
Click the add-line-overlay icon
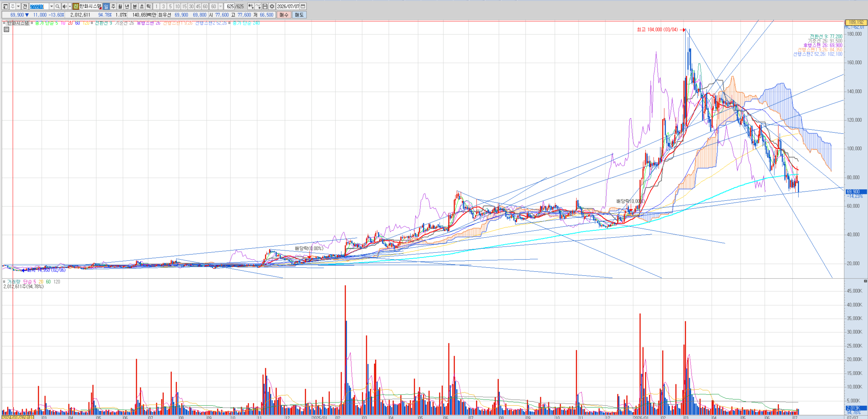[x=258, y=6]
